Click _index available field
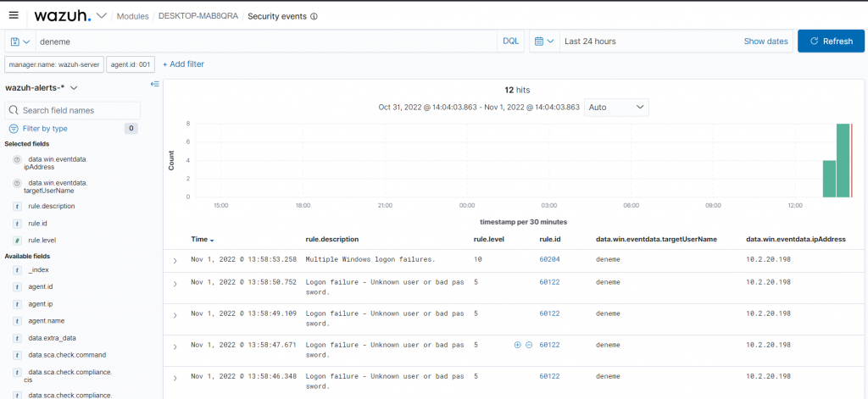The width and height of the screenshot is (868, 399). (x=39, y=269)
